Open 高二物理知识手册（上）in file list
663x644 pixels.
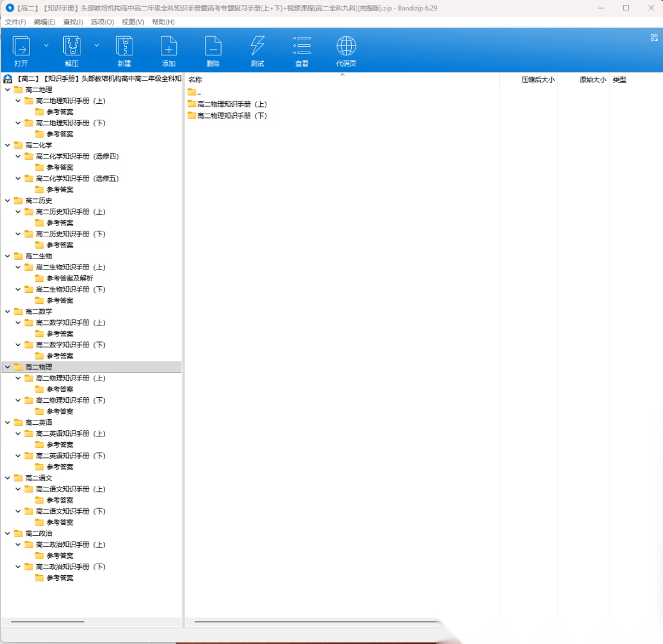pos(232,104)
